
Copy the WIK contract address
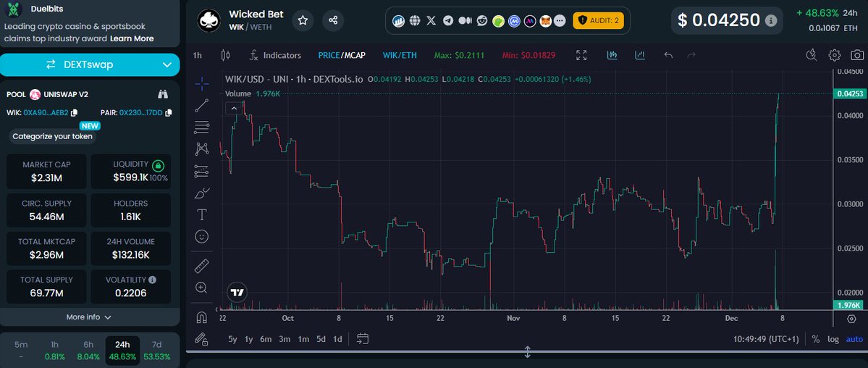[74, 112]
